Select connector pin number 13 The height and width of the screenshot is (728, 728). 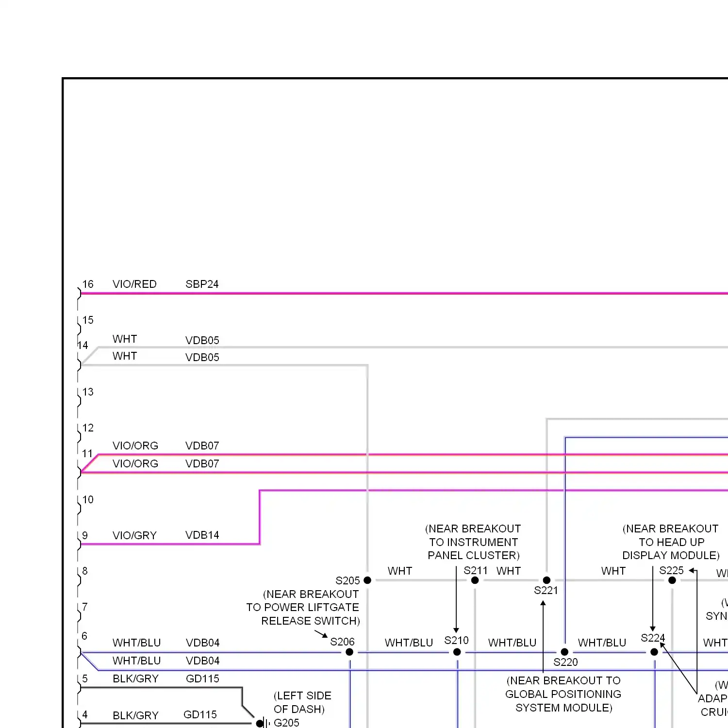pyautogui.click(x=88, y=392)
